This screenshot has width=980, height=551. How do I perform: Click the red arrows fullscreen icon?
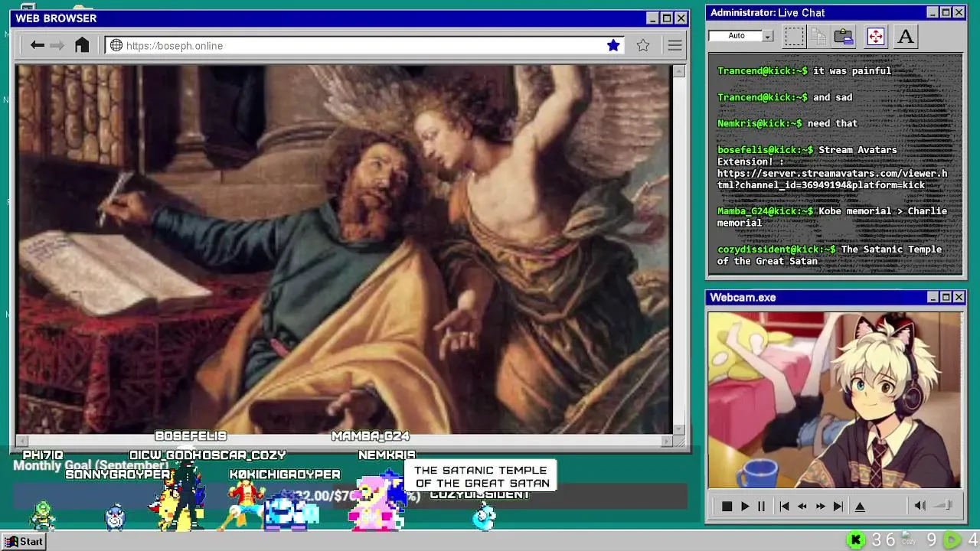[876, 36]
